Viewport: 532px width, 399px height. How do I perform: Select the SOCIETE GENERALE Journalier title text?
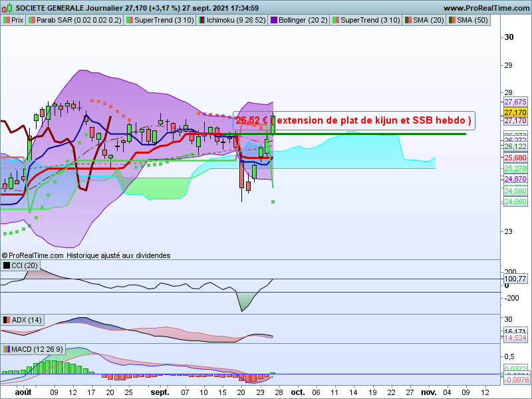tap(69, 8)
